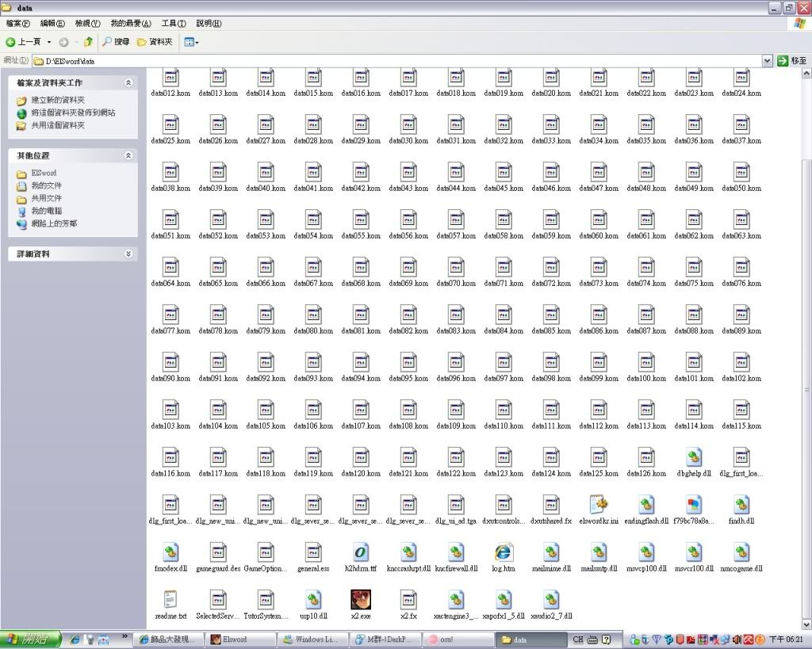Click the 建立新的資料夾 link
The image size is (812, 649).
[58, 100]
